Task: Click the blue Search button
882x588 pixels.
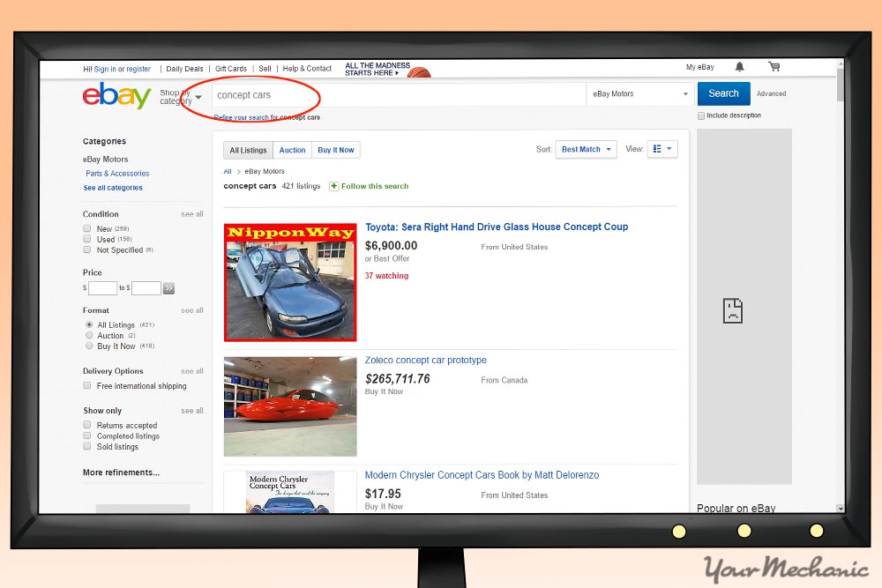Action: point(723,93)
